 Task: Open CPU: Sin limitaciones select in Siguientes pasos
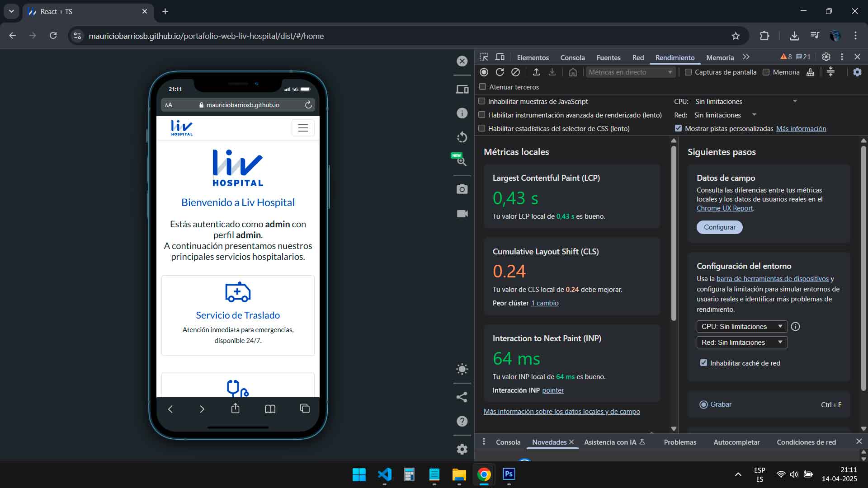[742, 326]
